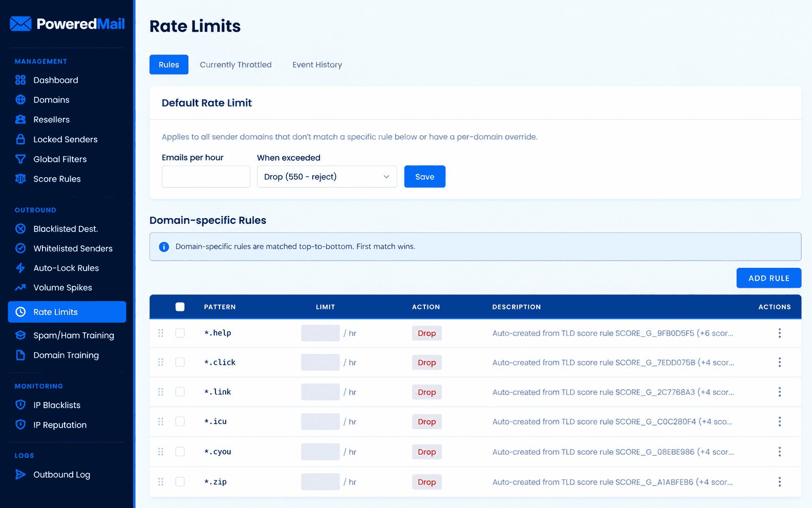Image resolution: width=812 pixels, height=508 pixels.
Task: Click the Blacklisted Dest. blocked-circle icon
Action: click(20, 229)
